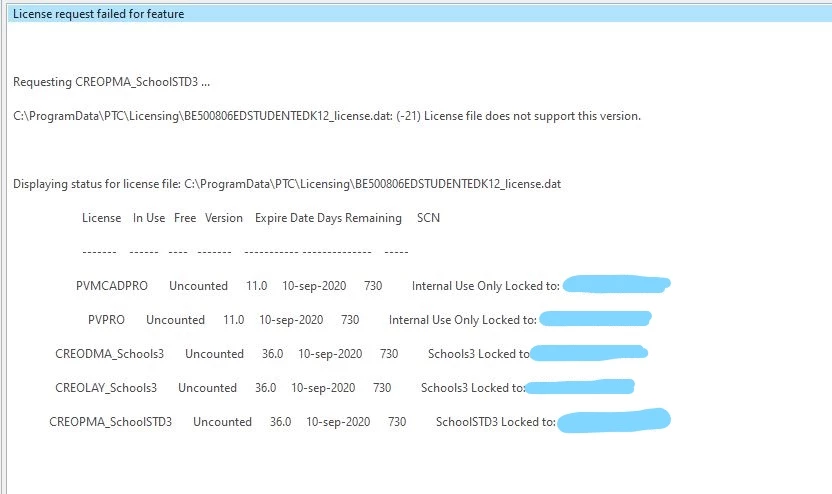832x494 pixels.
Task: Select the CREODMA_Schools3 license name
Action: coord(110,354)
